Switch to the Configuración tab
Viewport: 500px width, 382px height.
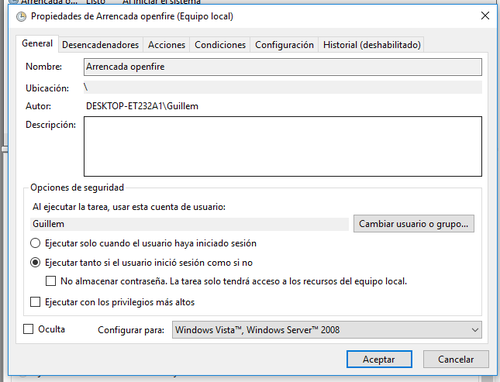284,45
